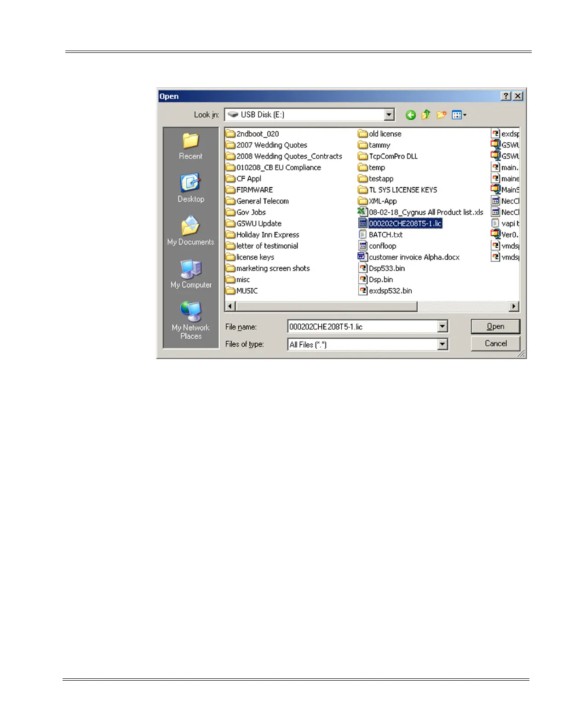Click the scrollbar right arrow

514,306
